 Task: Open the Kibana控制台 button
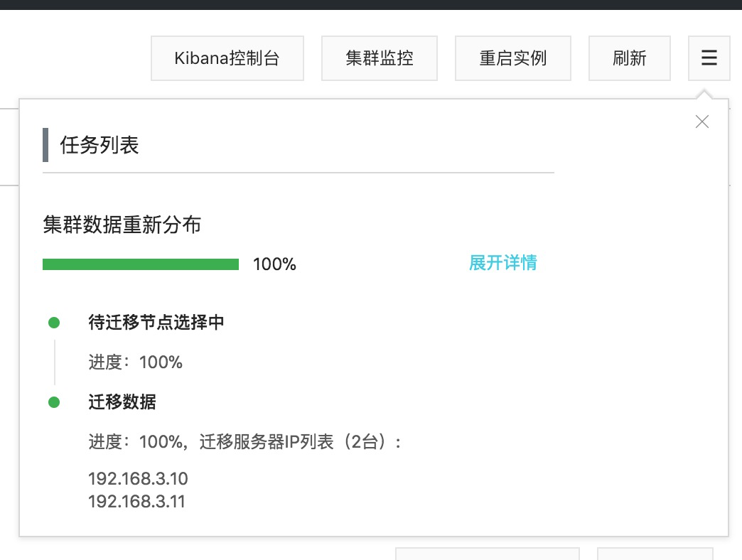(x=227, y=58)
